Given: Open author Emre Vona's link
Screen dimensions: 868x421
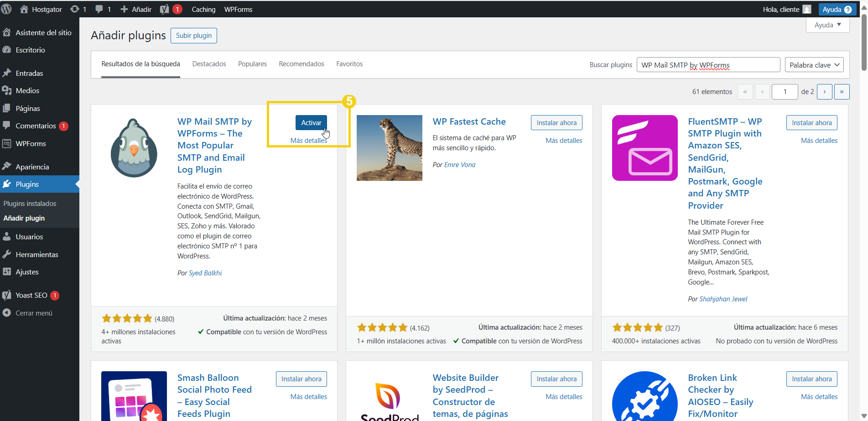Looking at the screenshot, I should coord(460,165).
